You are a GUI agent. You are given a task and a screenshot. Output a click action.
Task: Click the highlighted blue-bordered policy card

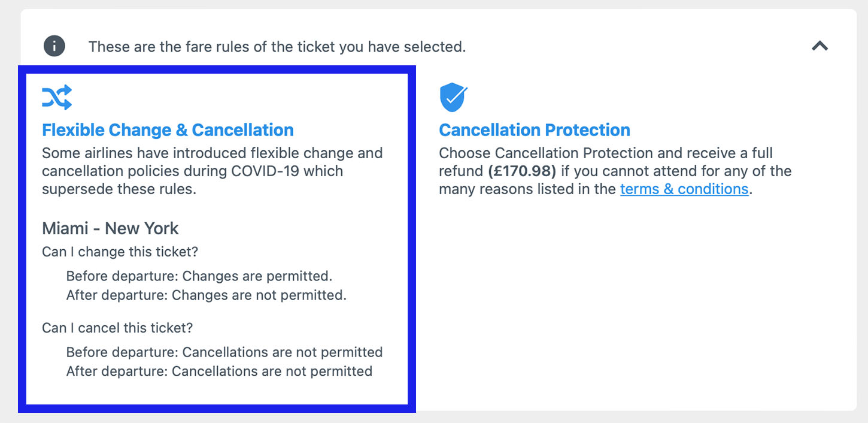pyautogui.click(x=217, y=238)
